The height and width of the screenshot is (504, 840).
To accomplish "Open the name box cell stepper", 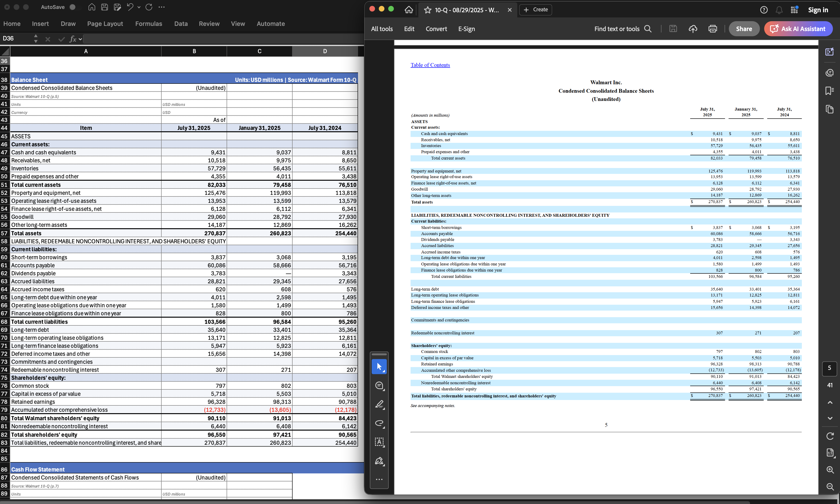I will click(36, 38).
